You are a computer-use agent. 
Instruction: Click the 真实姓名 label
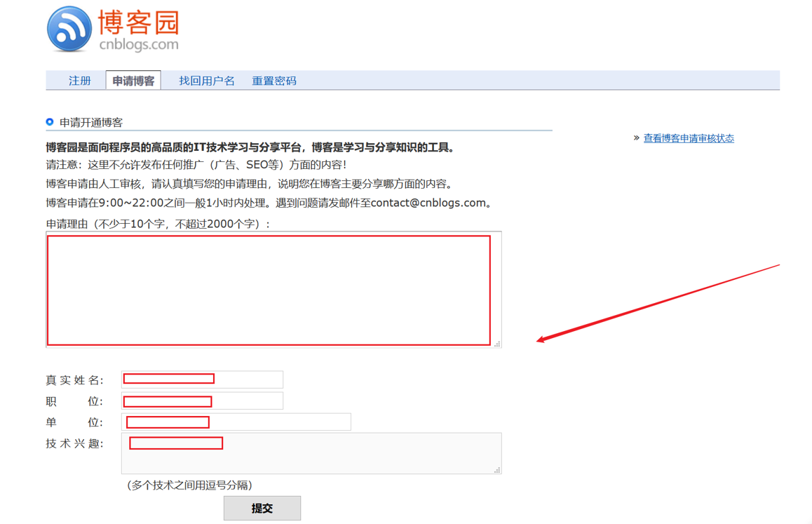point(74,380)
